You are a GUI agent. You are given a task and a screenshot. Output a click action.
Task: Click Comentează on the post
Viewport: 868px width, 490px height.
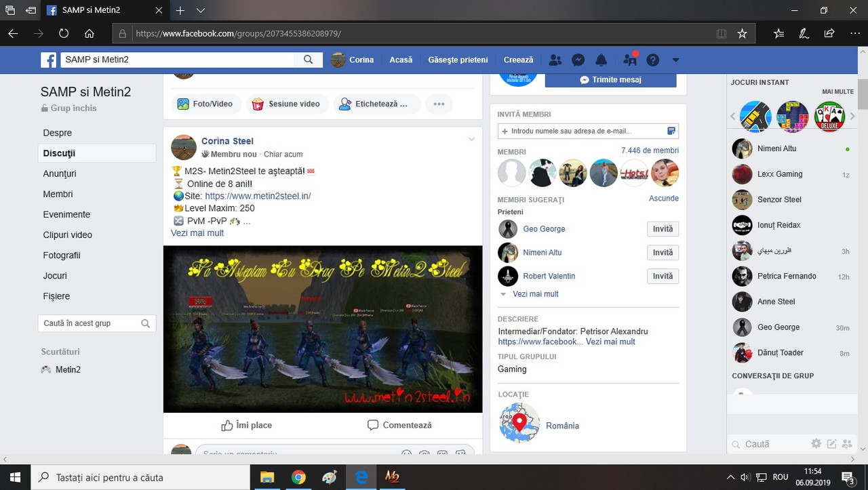(399, 425)
